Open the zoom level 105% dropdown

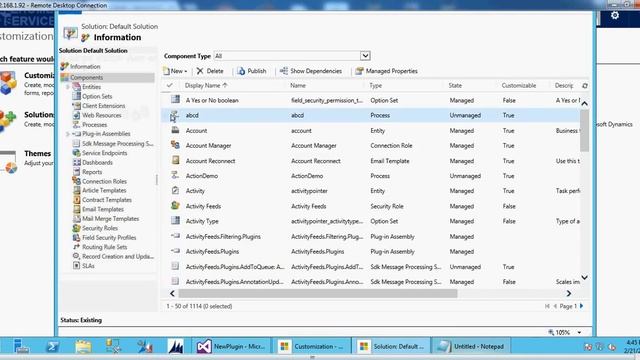pos(579,332)
